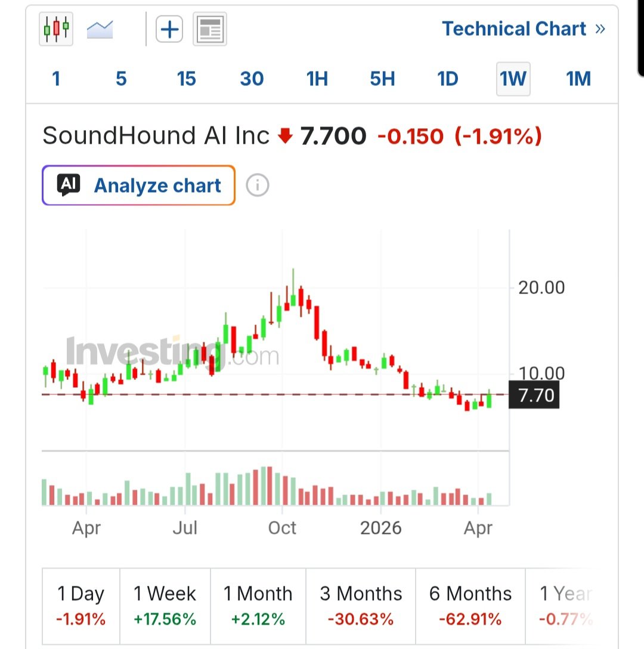
Task: Enable the 1D daily timeframe
Action: 447,78
